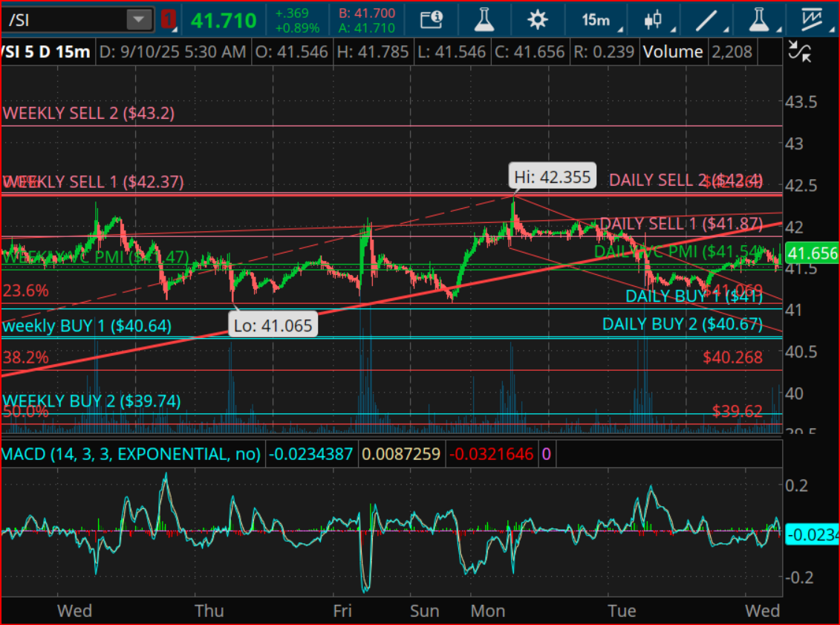The width and height of the screenshot is (840, 625).
Task: Click the MACD (14, 3, 3, EXPONENTIAL, no) label
Action: (x=131, y=453)
